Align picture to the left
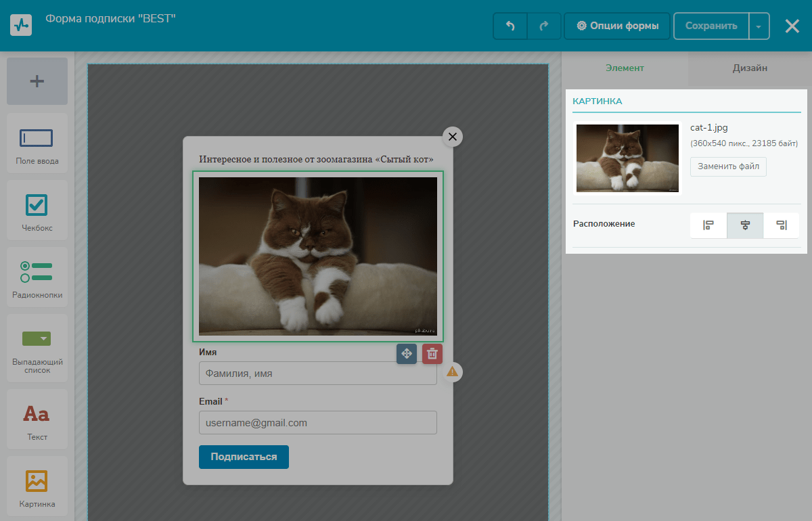The width and height of the screenshot is (812, 521). (x=708, y=225)
